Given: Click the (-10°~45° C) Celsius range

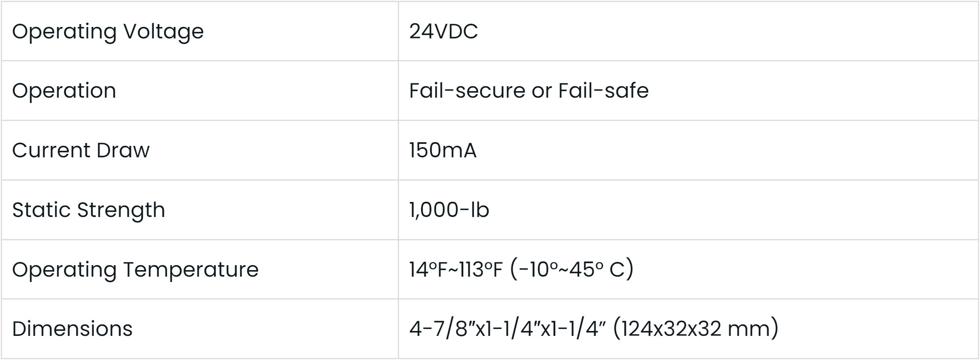Looking at the screenshot, I should 572,270.
